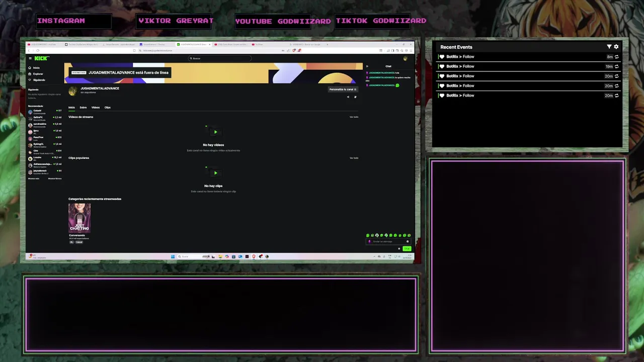The width and height of the screenshot is (644, 362).
Task: Click the Buscar search field on Kick
Action: point(220,58)
